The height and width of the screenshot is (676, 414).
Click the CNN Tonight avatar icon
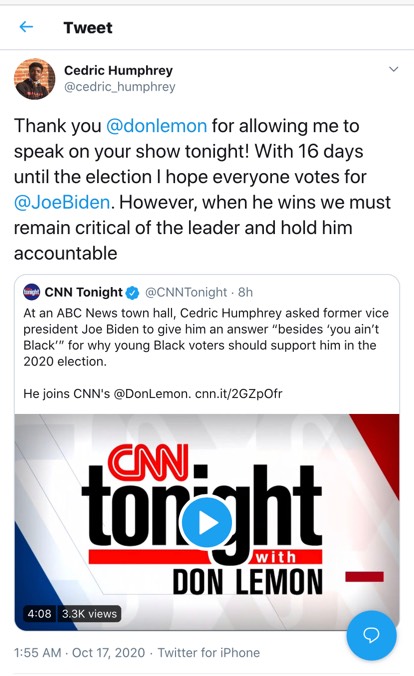[x=31, y=292]
